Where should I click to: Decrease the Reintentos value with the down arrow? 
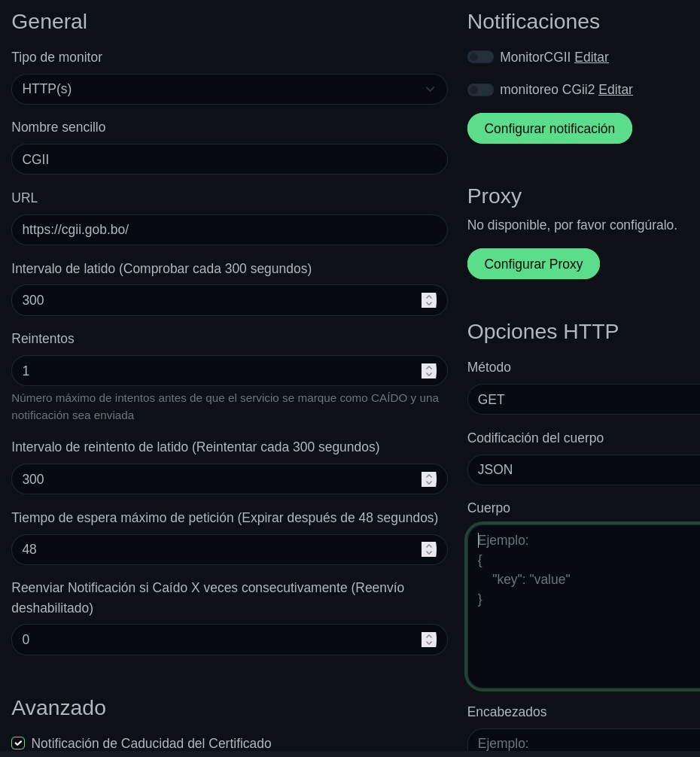(429, 375)
